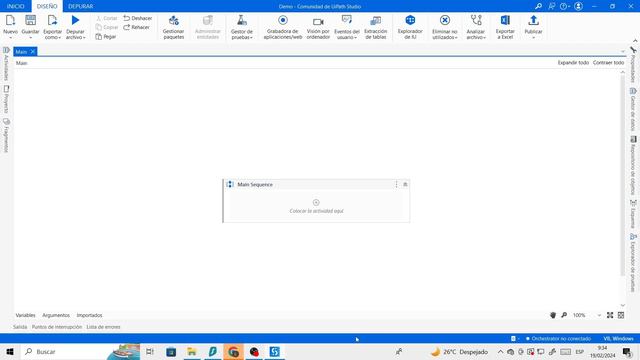
Task: Switch to INICIO ribbon tab
Action: 16,6
